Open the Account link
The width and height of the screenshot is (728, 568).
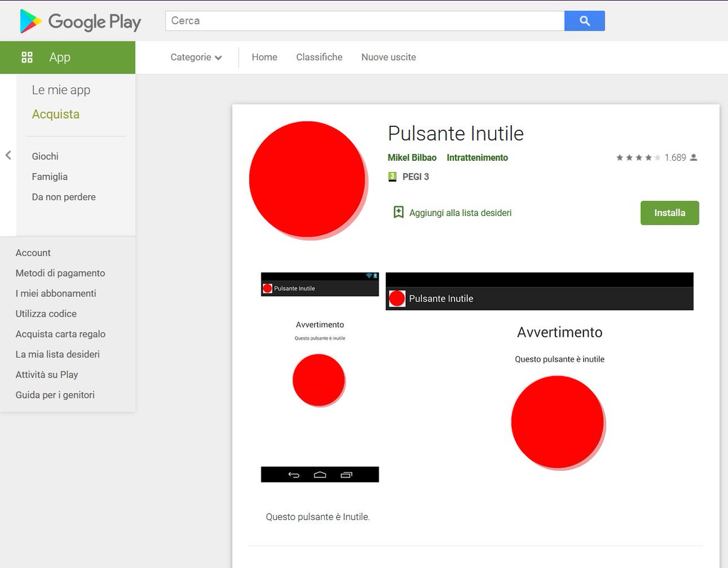33,253
